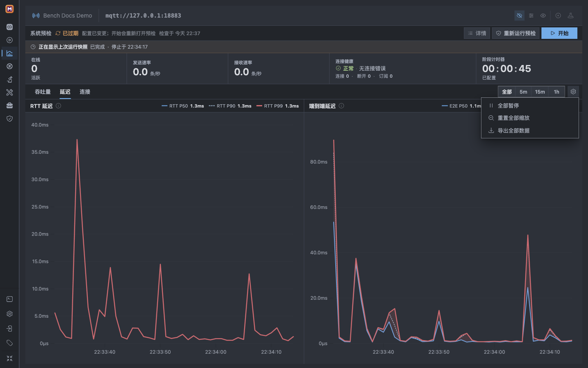Click the clock icon in the snapshot banner

33,47
